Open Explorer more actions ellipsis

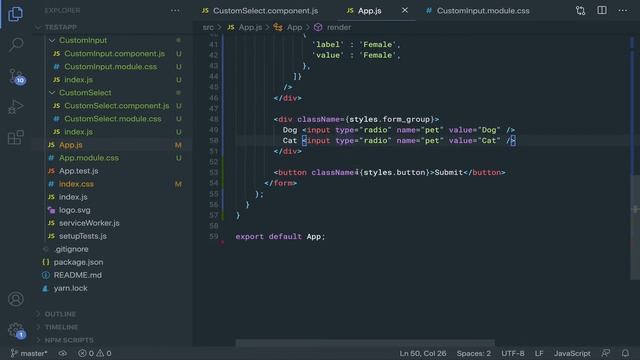(175, 11)
